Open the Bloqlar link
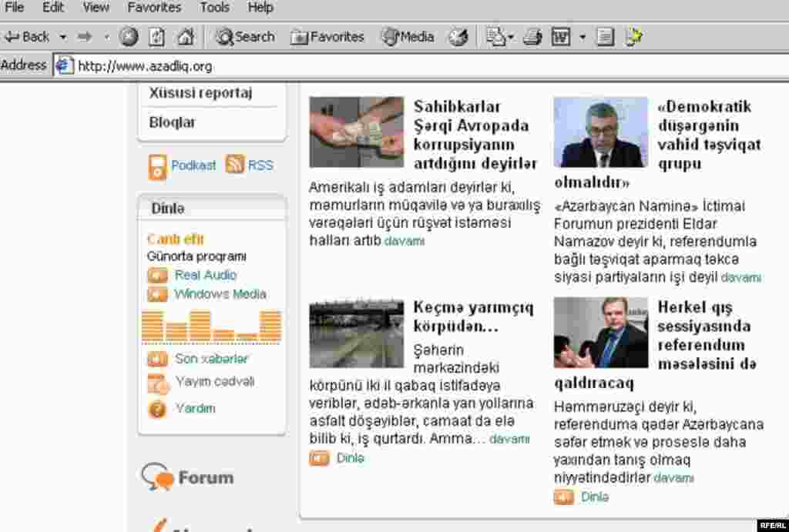The image size is (789, 532). coord(173,122)
